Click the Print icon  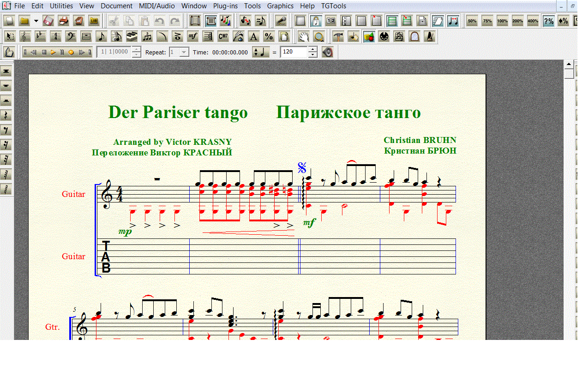coord(64,21)
